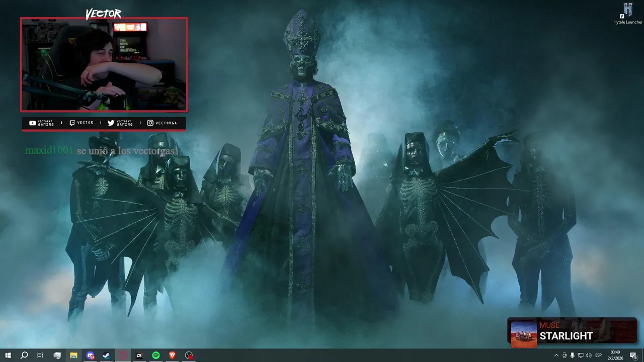Click the Twitter Vectorat Gaming label

point(120,123)
